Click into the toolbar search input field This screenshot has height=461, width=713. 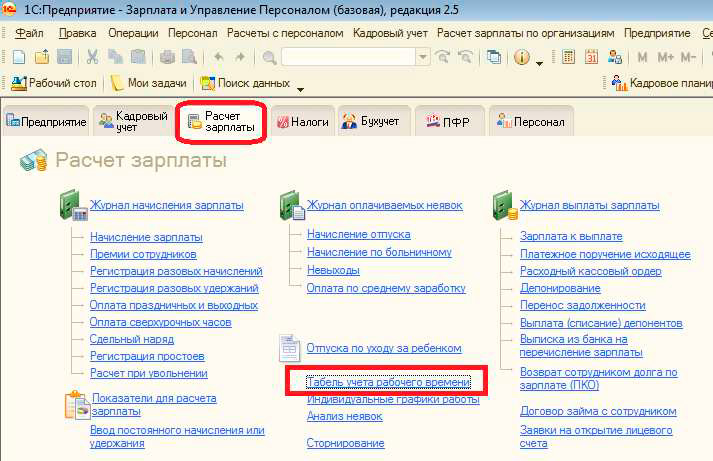click(349, 57)
